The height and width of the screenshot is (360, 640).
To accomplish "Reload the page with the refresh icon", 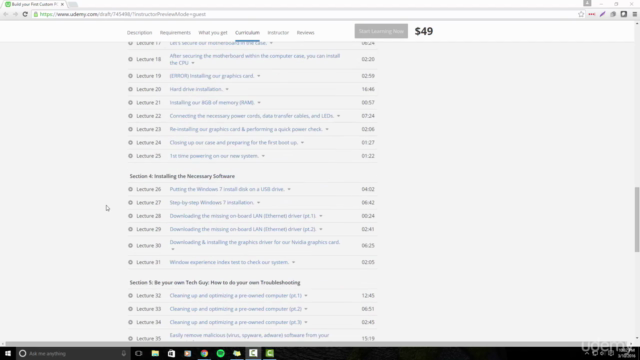I will pyautogui.click(x=25, y=14).
